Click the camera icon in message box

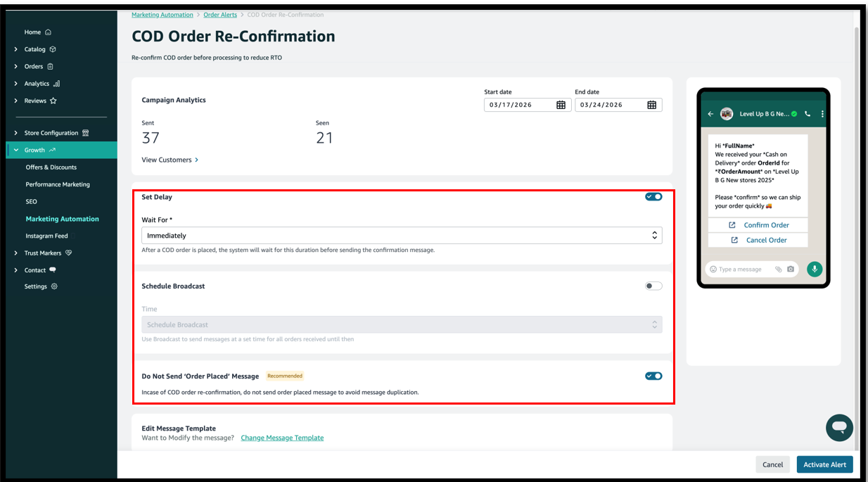point(791,269)
